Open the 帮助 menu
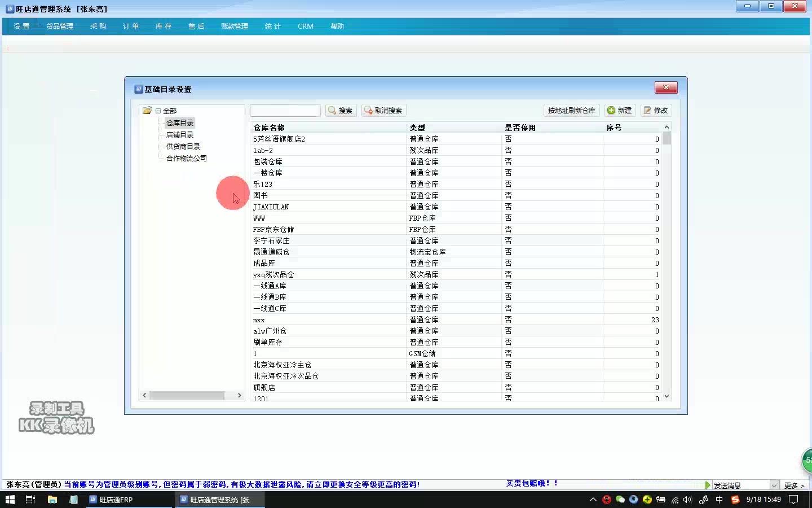Image resolution: width=812 pixels, height=508 pixels. 337,27
